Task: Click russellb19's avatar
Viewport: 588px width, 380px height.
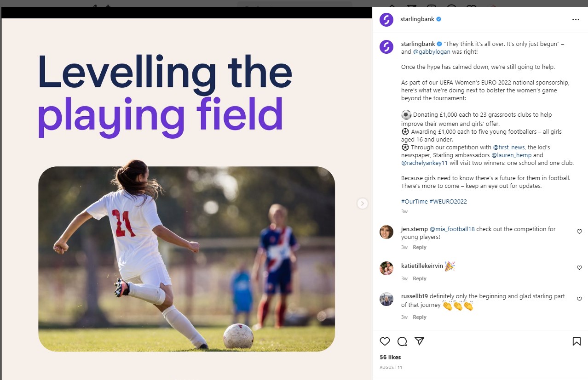Action: 386,299
